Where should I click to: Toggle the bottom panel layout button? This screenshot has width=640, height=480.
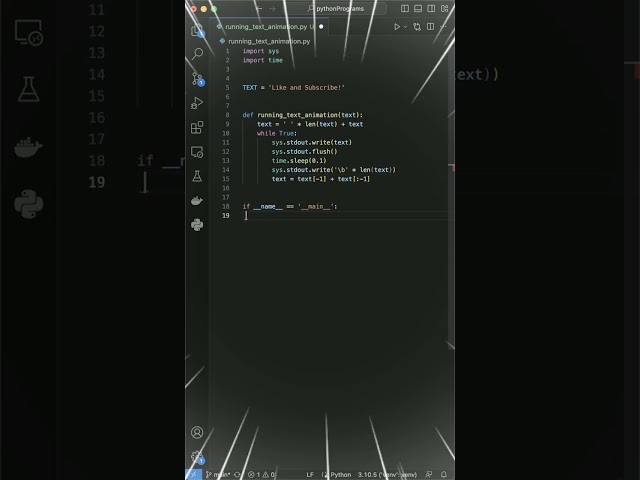point(418,9)
